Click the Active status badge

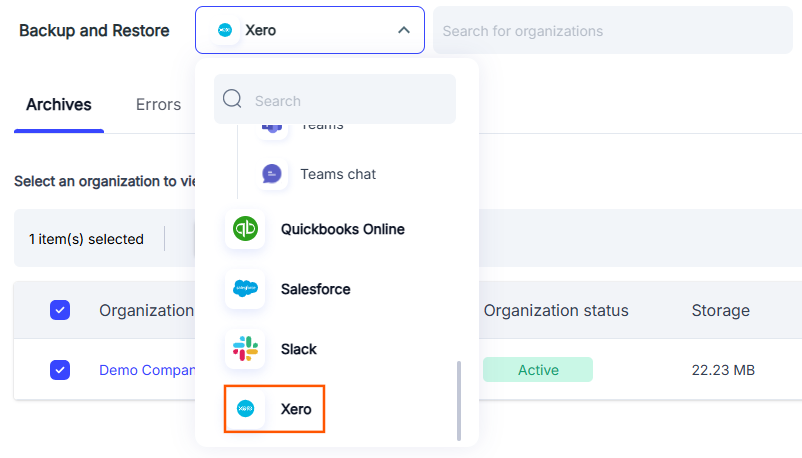538,369
